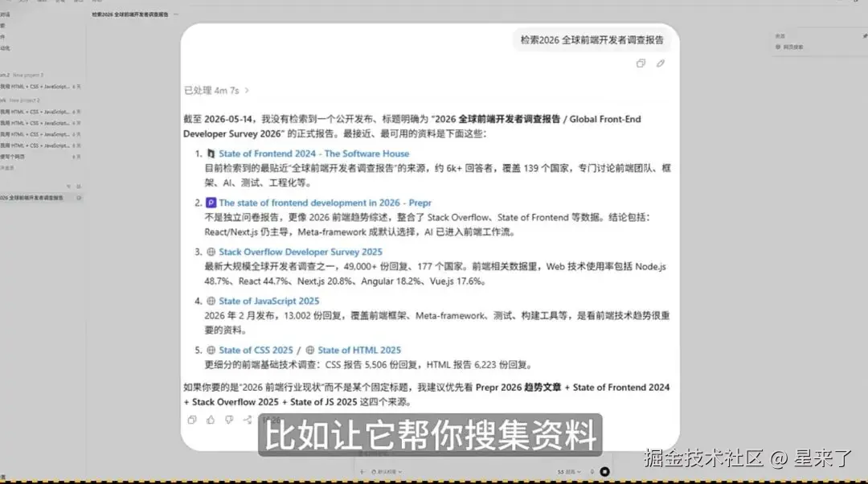Click the plus attach button in composer
Image resolution: width=868 pixels, height=484 pixels.
tap(362, 472)
